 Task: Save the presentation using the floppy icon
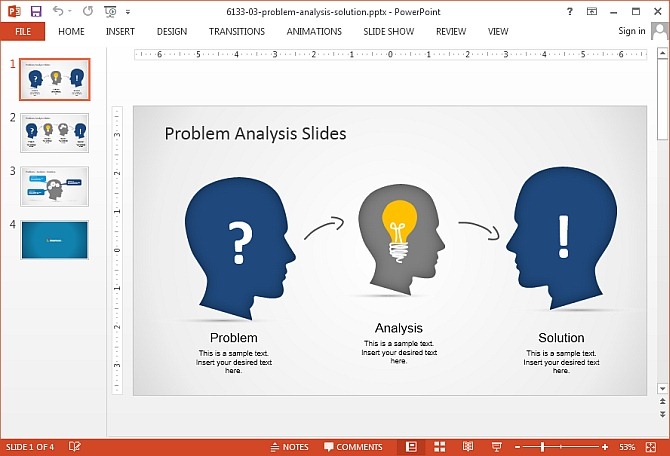tap(36, 11)
